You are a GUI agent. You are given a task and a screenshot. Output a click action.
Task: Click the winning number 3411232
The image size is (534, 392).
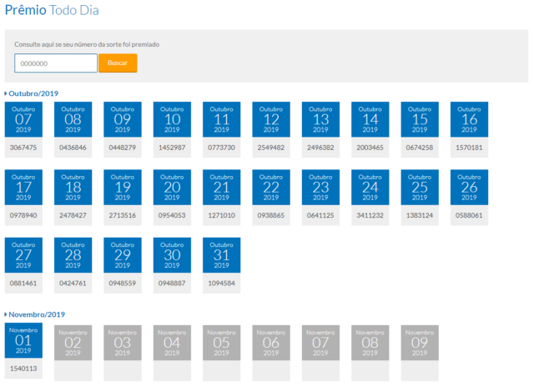(370, 215)
